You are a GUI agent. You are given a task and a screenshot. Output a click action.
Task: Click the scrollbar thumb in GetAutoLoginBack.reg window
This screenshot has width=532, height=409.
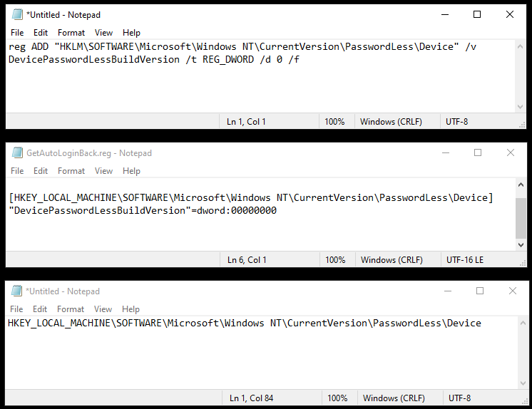521,219
